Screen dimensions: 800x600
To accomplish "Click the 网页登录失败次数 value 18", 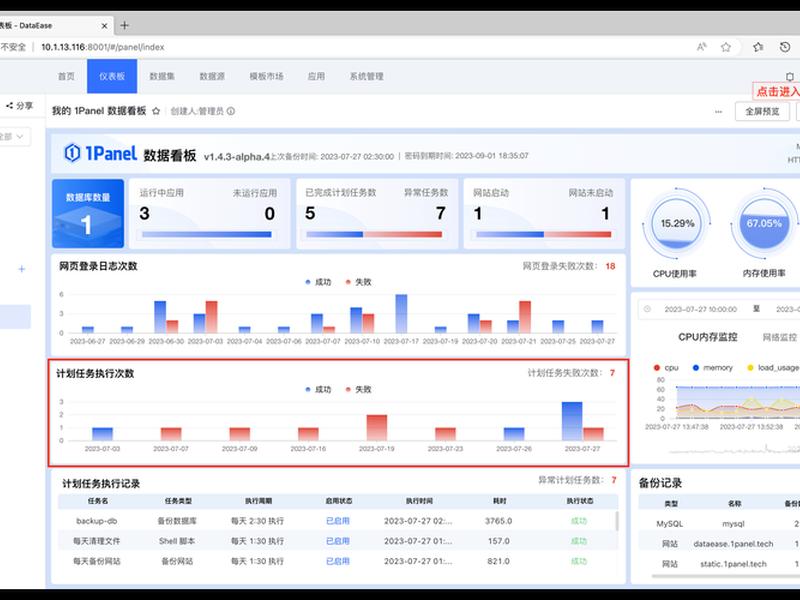I will pyautogui.click(x=610, y=266).
